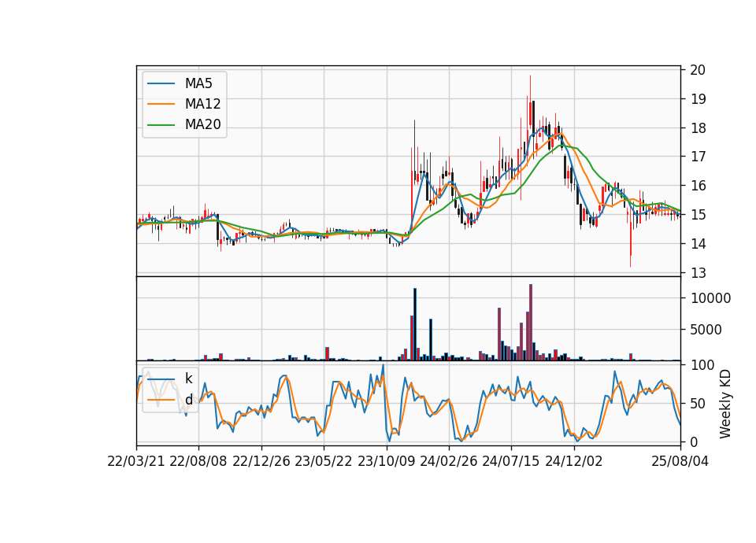Click the volume axis value 5000

pos(706,330)
